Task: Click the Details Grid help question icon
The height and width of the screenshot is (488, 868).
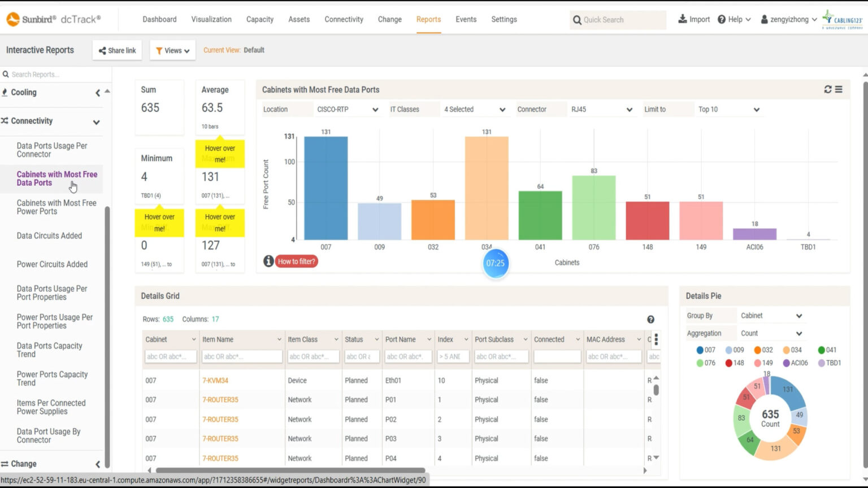Action: point(650,320)
